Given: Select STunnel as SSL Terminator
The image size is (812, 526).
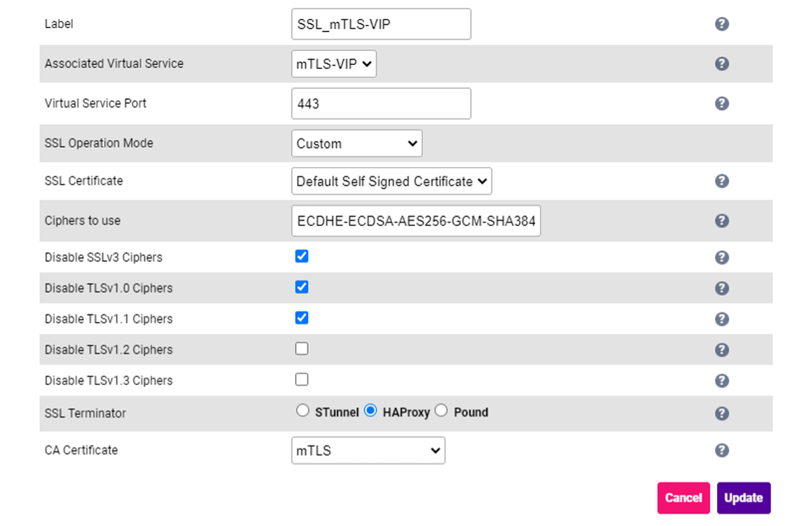Looking at the screenshot, I should click(x=302, y=411).
